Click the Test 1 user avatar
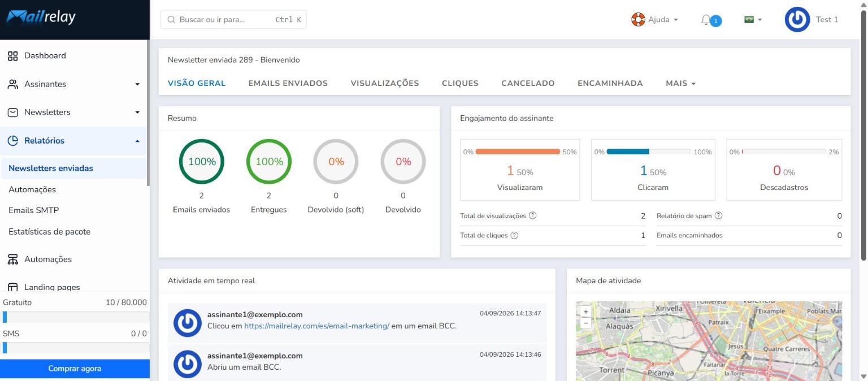This screenshot has width=868, height=381. 797,20
